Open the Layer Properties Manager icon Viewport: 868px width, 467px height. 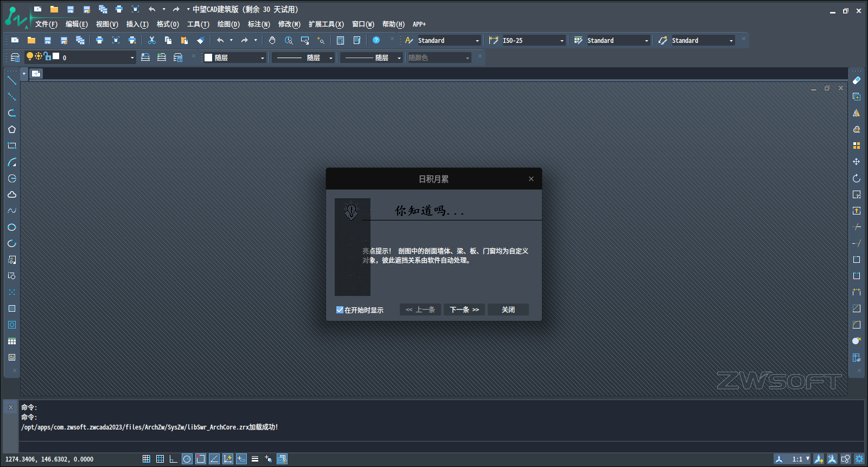pos(15,57)
